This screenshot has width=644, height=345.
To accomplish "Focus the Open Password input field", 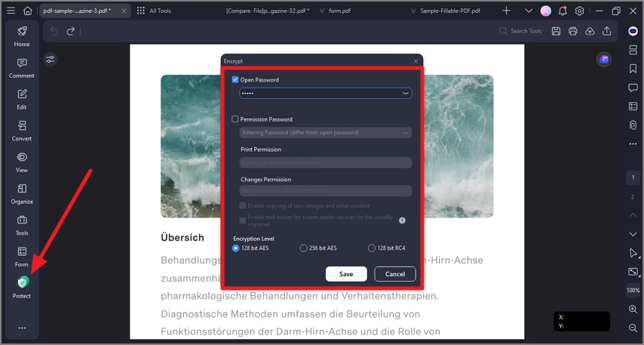I will point(326,94).
